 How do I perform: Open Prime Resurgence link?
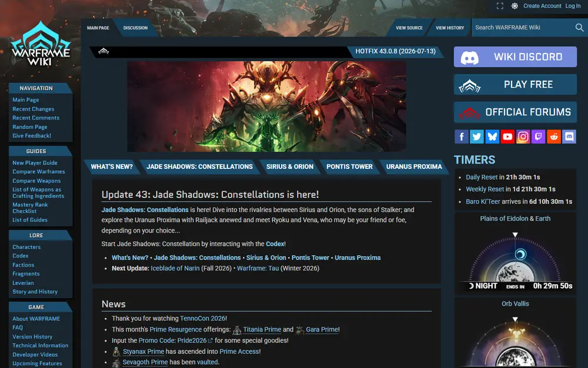coord(175,330)
